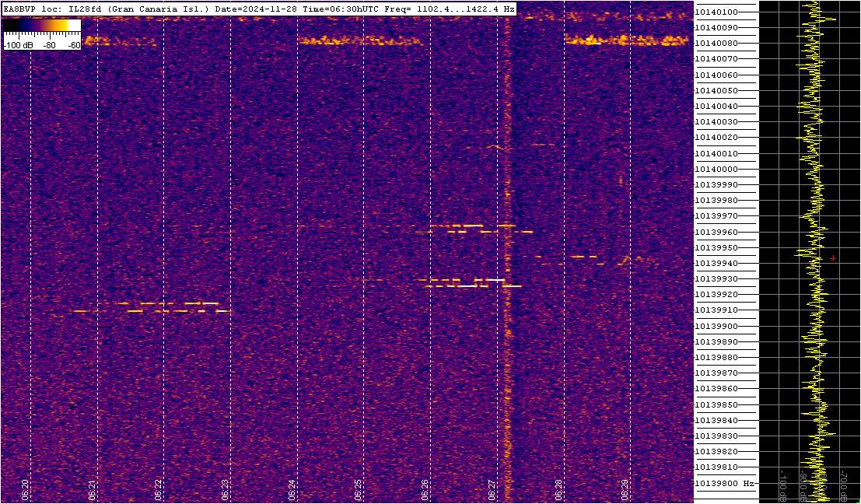Click the 10140040 frequency label
861x504 pixels.
pyautogui.click(x=716, y=106)
